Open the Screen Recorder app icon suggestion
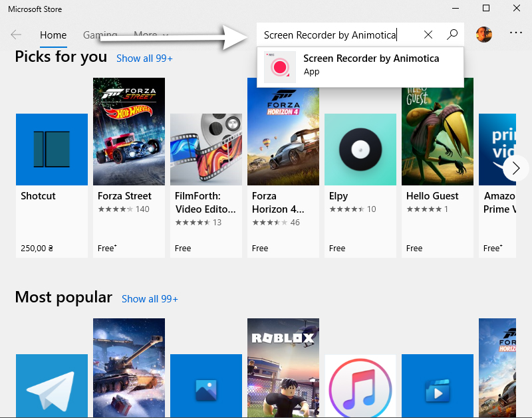The image size is (532, 418). pyautogui.click(x=280, y=67)
